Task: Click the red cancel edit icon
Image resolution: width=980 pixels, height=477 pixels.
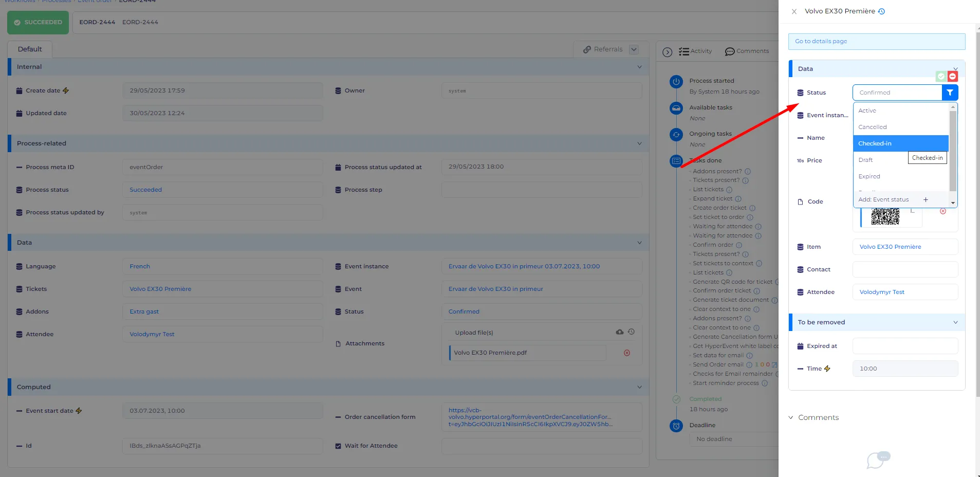Action: [953, 76]
